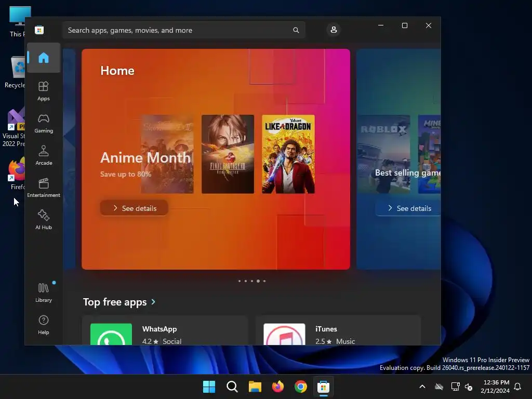Expand the Top free apps list chevron
Image resolution: width=532 pixels, height=399 pixels.
(153, 302)
